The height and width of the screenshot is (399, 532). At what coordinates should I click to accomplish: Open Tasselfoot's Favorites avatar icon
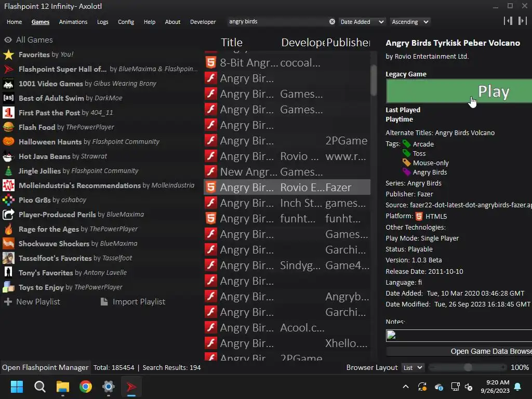8,258
